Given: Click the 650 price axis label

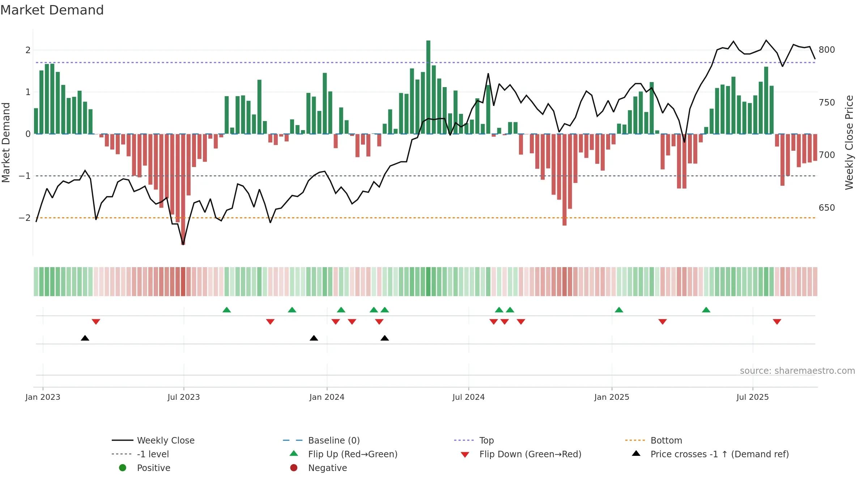Looking at the screenshot, I should tap(827, 208).
